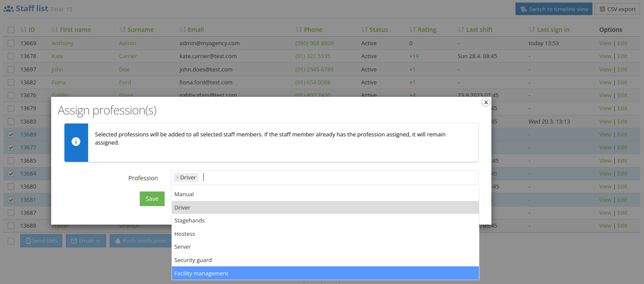This screenshot has height=284, width=644.
Task: Click 'Wed 20.3. 13:13' sign-in value
Action: tap(549, 121)
